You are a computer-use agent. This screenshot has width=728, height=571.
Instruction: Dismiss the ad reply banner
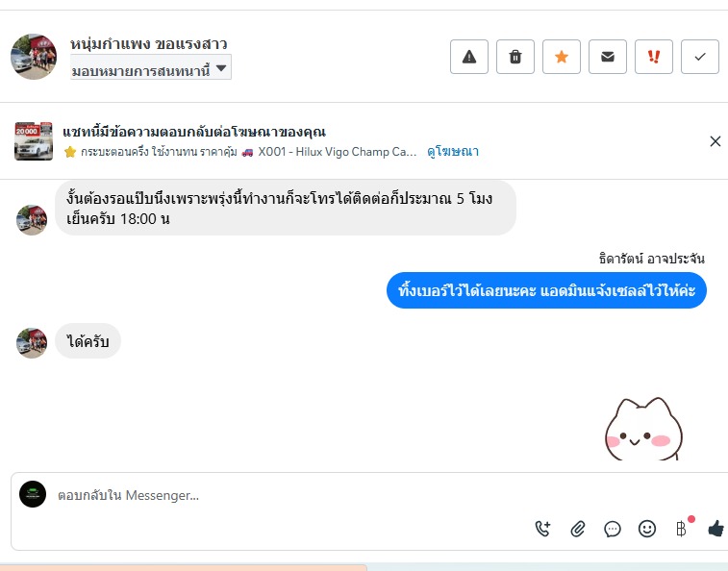click(715, 141)
